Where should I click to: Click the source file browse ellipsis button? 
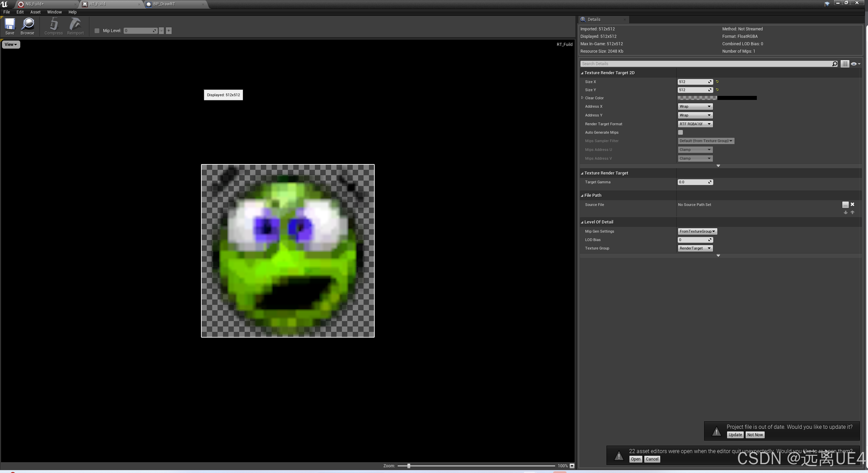click(845, 205)
